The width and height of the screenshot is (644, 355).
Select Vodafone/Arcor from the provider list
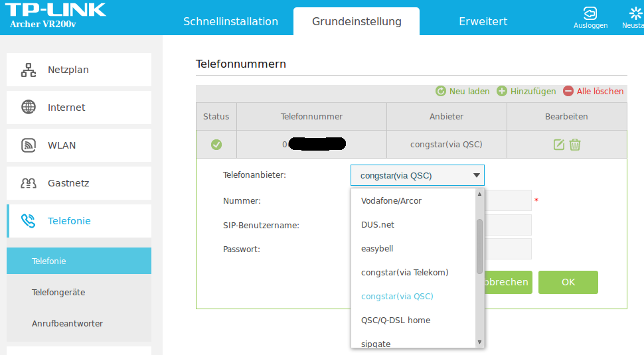pos(391,200)
